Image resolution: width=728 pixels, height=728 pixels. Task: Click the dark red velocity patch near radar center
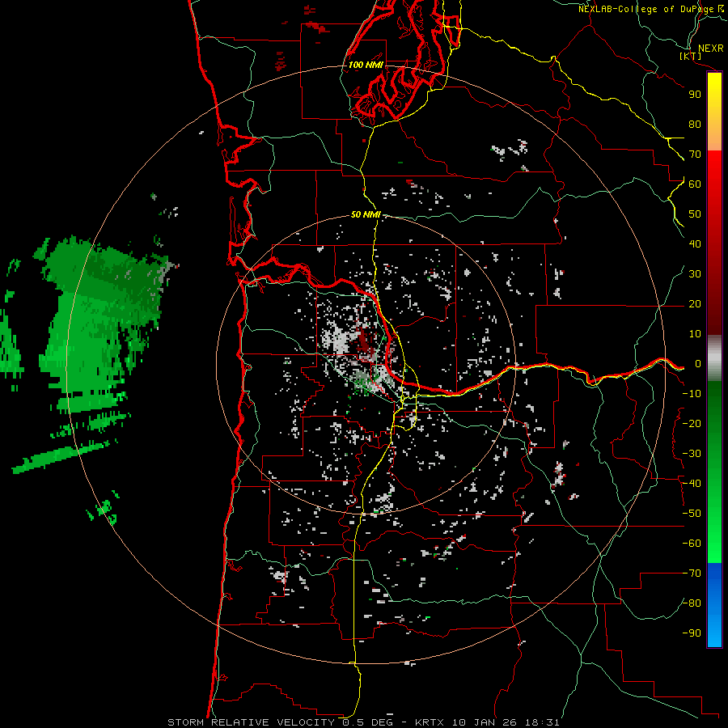(x=365, y=345)
